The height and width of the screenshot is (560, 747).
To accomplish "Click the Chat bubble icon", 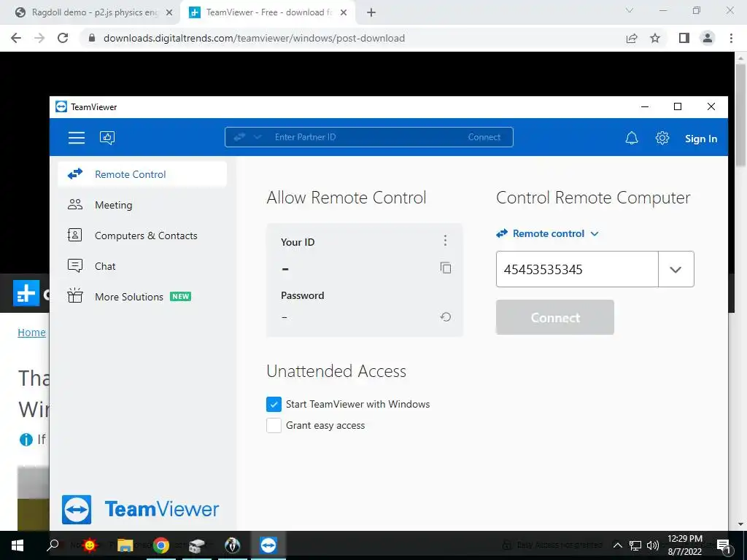I will pos(75,265).
